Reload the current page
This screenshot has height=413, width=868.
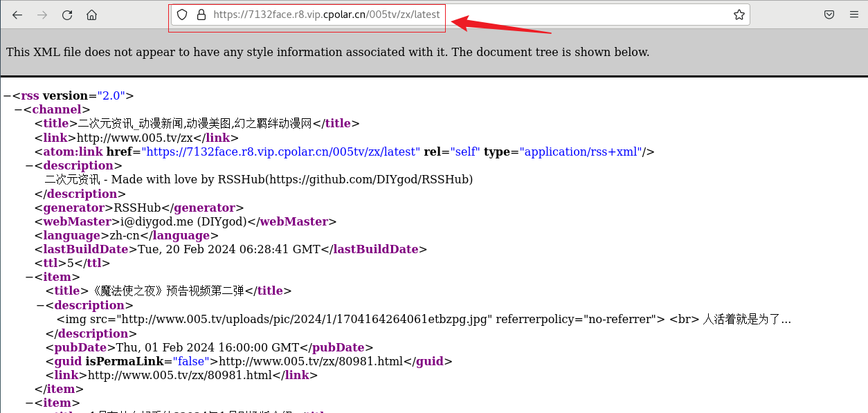point(67,15)
